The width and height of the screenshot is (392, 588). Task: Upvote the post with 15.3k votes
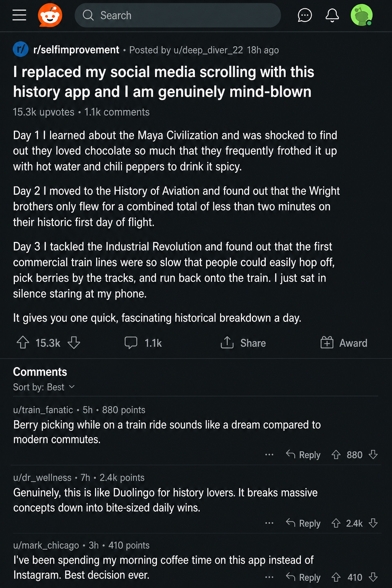(23, 342)
